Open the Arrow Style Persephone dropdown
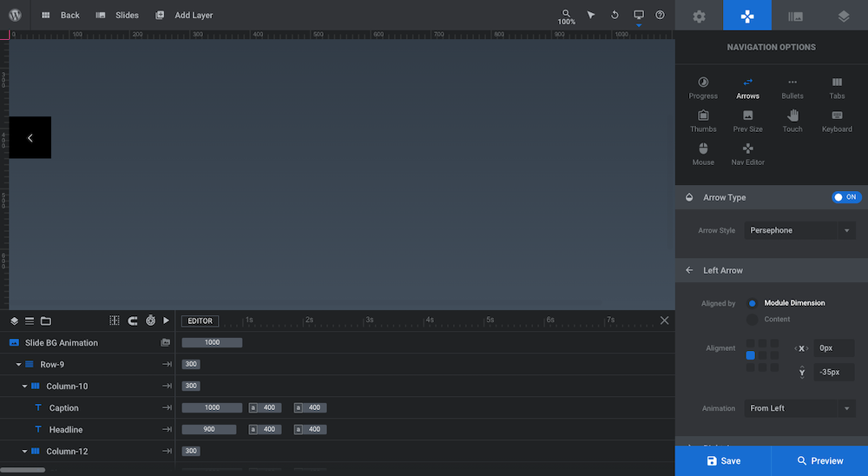This screenshot has width=868, height=476. [x=799, y=230]
